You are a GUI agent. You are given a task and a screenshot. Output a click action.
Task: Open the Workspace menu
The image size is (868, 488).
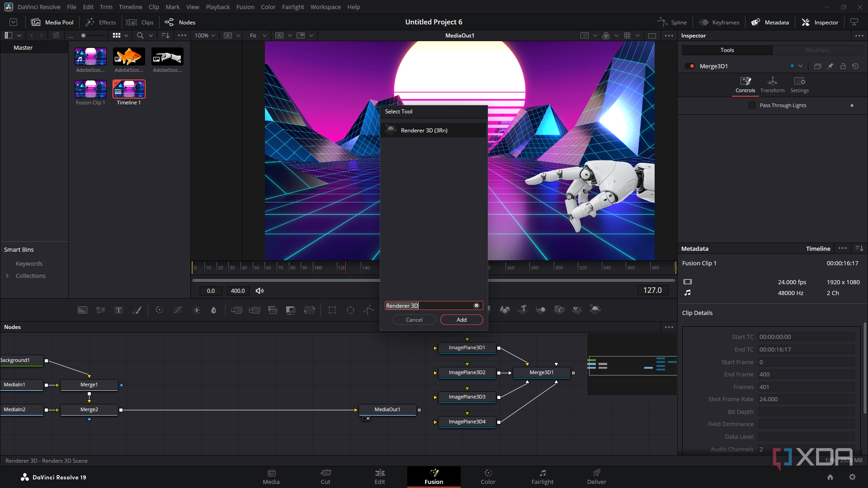point(325,7)
